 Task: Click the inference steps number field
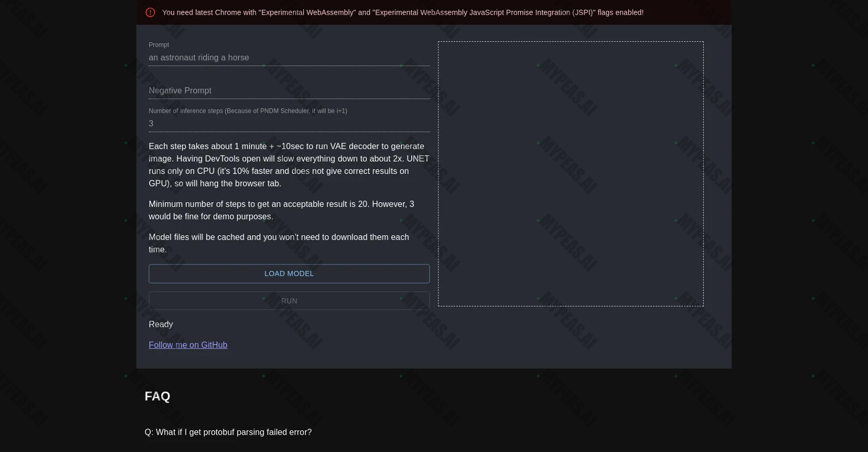point(289,124)
